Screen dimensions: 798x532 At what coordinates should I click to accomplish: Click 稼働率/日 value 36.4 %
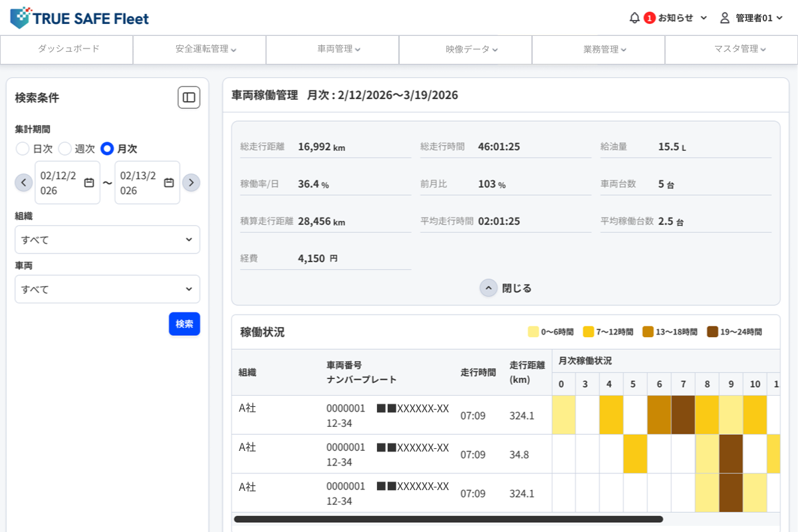click(313, 184)
